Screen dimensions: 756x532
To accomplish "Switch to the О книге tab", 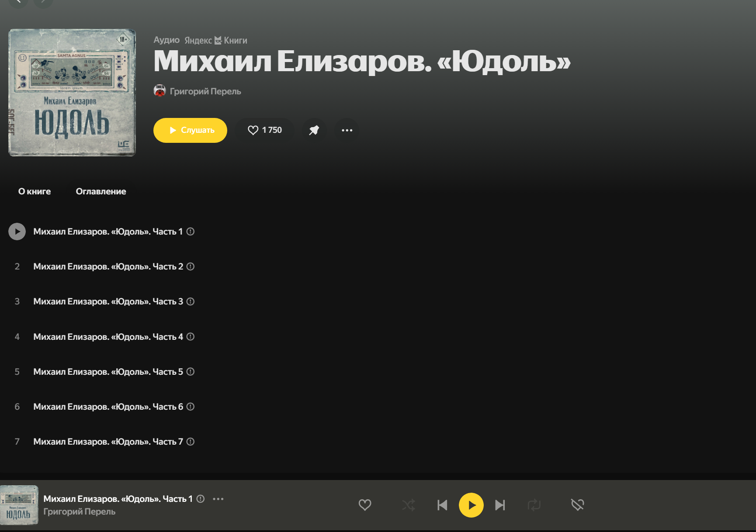I will pos(35,191).
